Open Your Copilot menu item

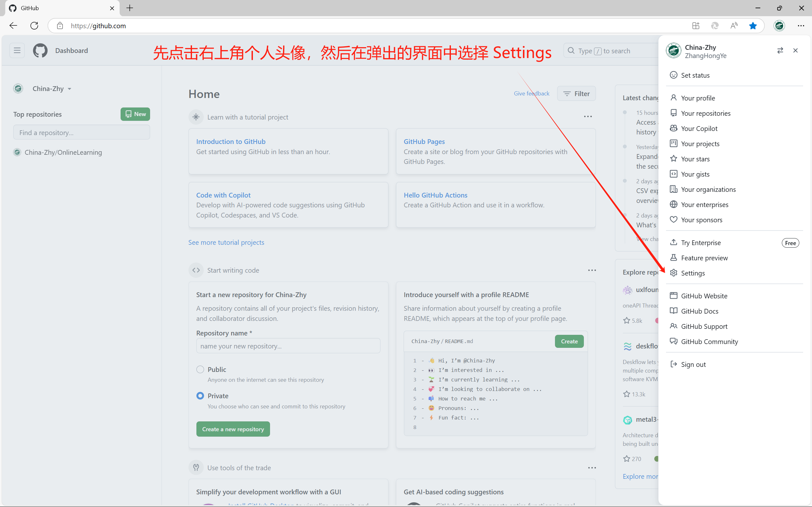point(735,128)
